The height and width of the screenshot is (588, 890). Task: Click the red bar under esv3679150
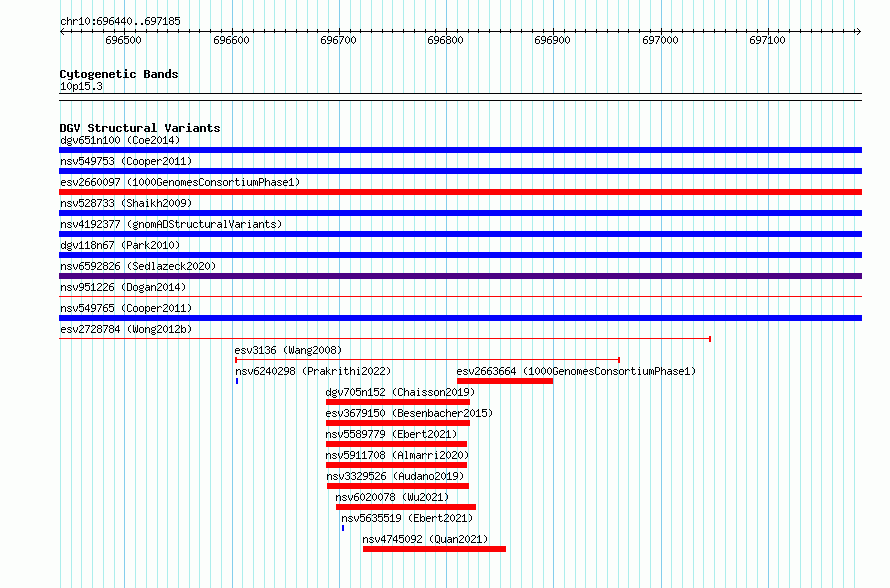(x=398, y=423)
